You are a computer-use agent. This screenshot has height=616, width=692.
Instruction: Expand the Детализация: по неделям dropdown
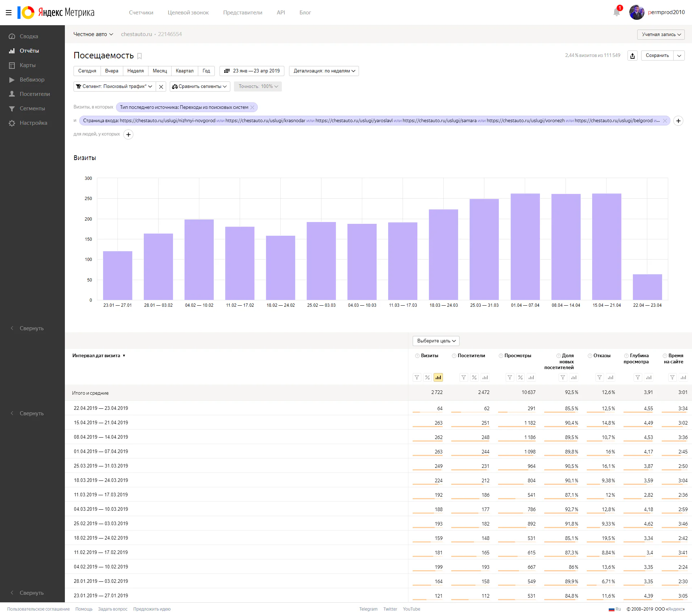(324, 71)
